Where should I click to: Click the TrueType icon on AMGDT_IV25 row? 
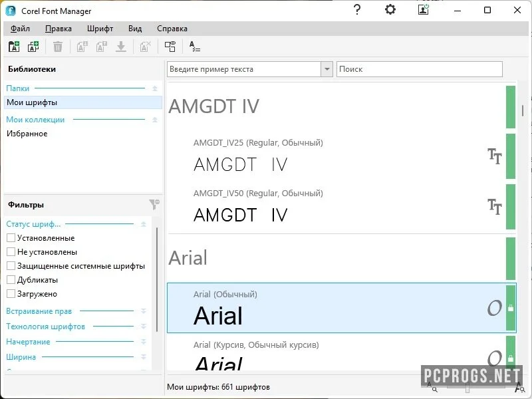[495, 156]
